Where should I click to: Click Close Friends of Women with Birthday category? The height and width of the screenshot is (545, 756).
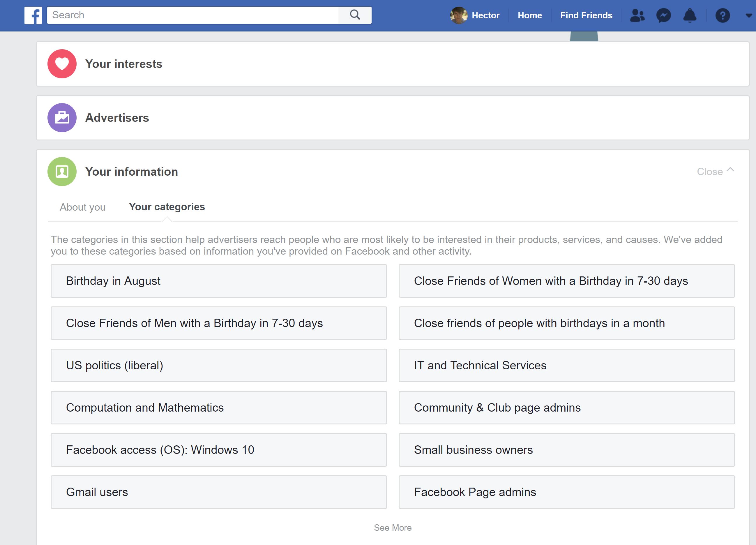(x=567, y=281)
